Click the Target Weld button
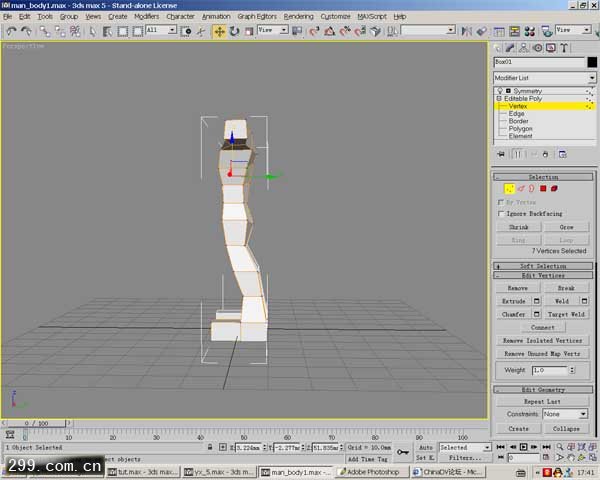 (566, 314)
